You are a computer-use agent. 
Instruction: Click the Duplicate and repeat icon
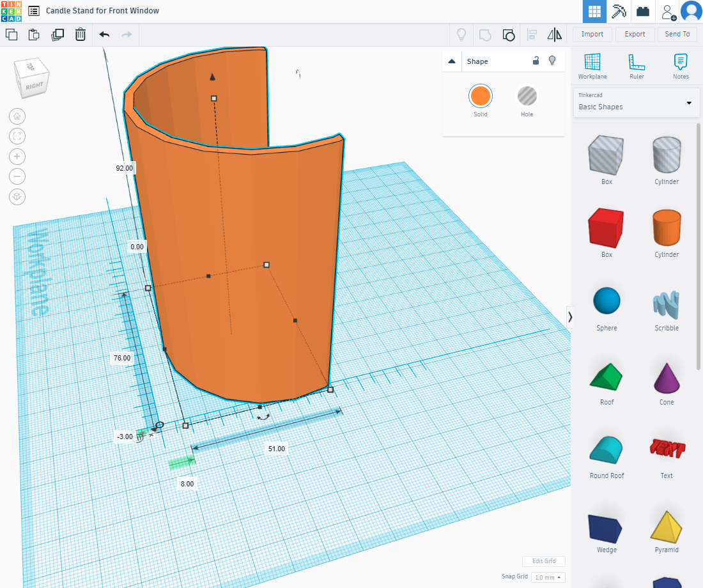(x=58, y=35)
